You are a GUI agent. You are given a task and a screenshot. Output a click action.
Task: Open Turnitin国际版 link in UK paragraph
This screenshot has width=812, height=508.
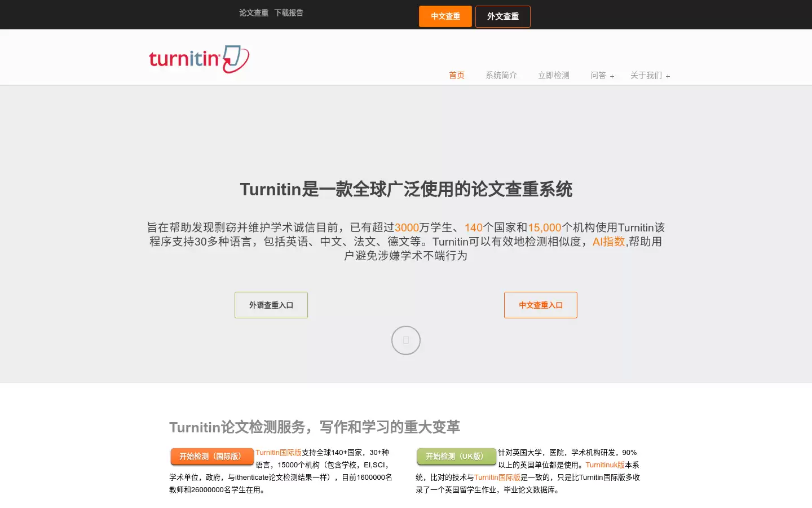(497, 478)
